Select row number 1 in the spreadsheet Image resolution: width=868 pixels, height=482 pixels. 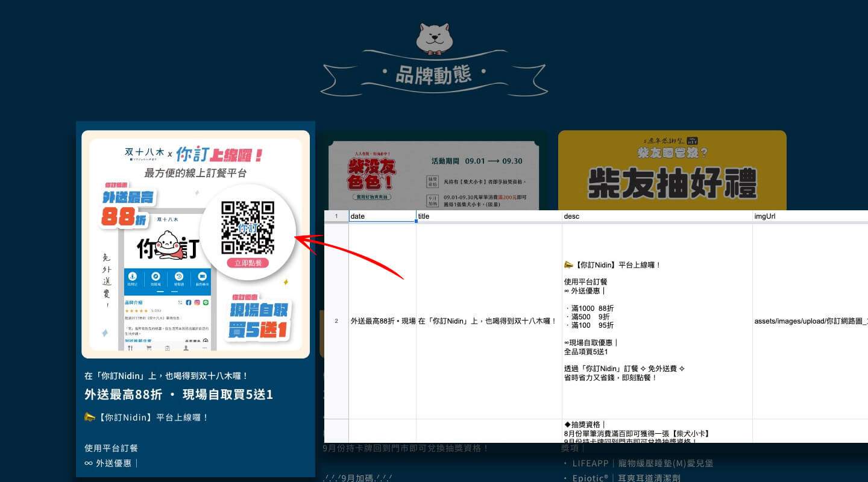click(336, 216)
